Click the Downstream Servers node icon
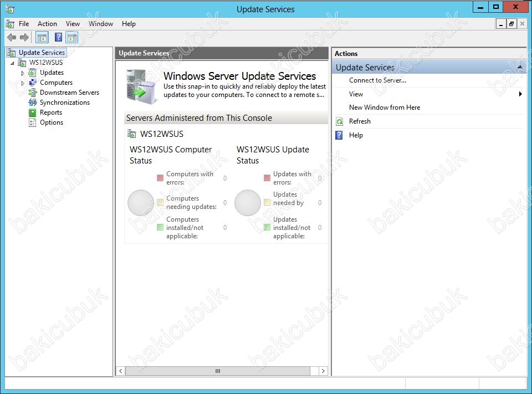Viewport: 532px width, 394px height. pyautogui.click(x=33, y=93)
